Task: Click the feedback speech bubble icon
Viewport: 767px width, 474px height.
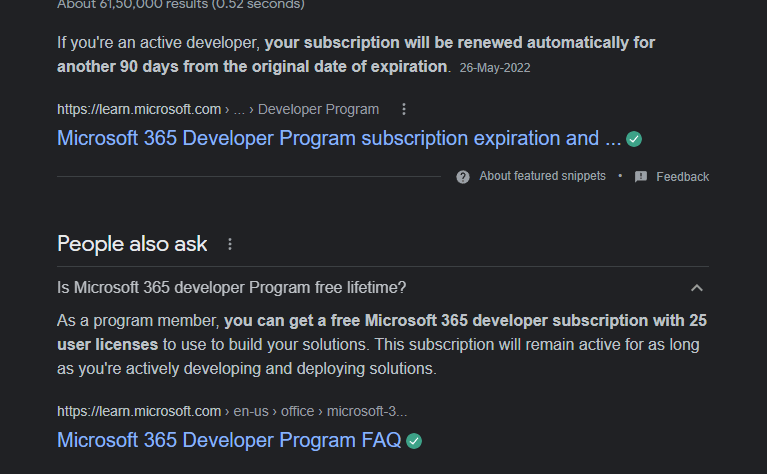Action: point(641,177)
